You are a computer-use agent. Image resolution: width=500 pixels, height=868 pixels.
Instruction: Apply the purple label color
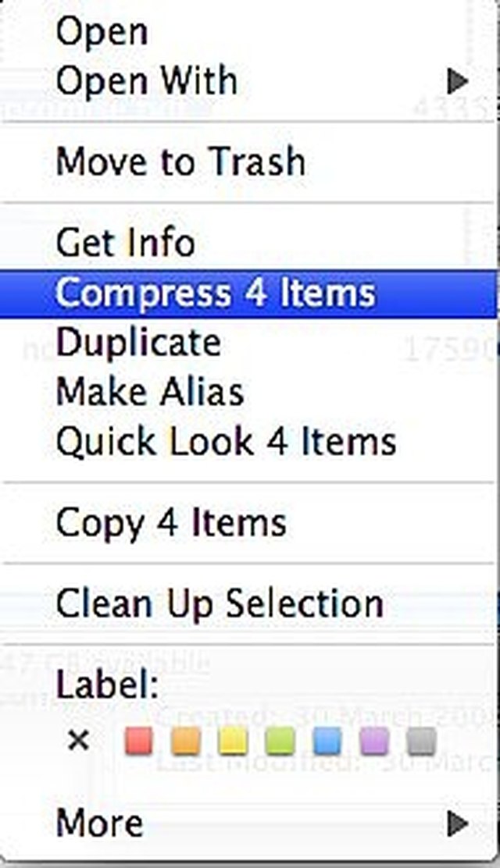point(374,742)
